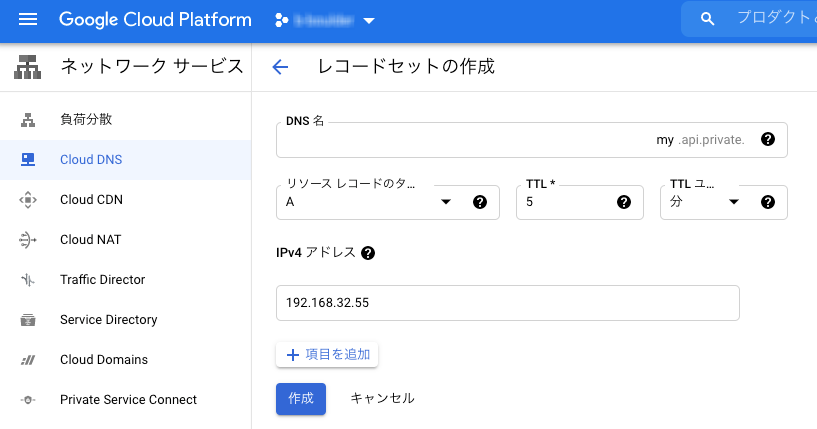Open Private Service Connect in sidebar
Screen dimensions: 817x429
point(126,400)
